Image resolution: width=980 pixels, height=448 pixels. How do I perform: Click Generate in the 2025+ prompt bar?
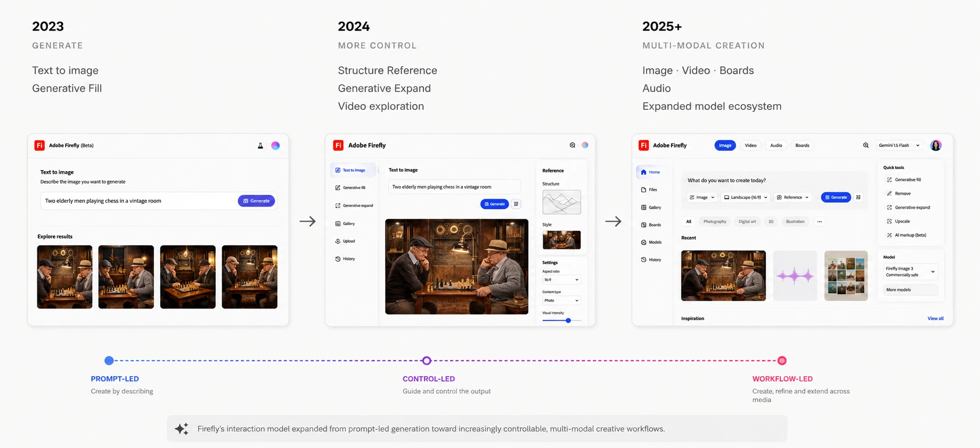[836, 198]
